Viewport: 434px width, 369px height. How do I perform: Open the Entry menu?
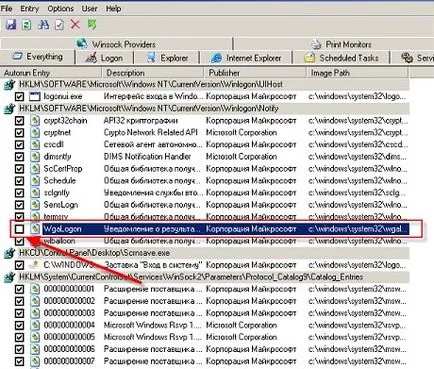[x=29, y=8]
